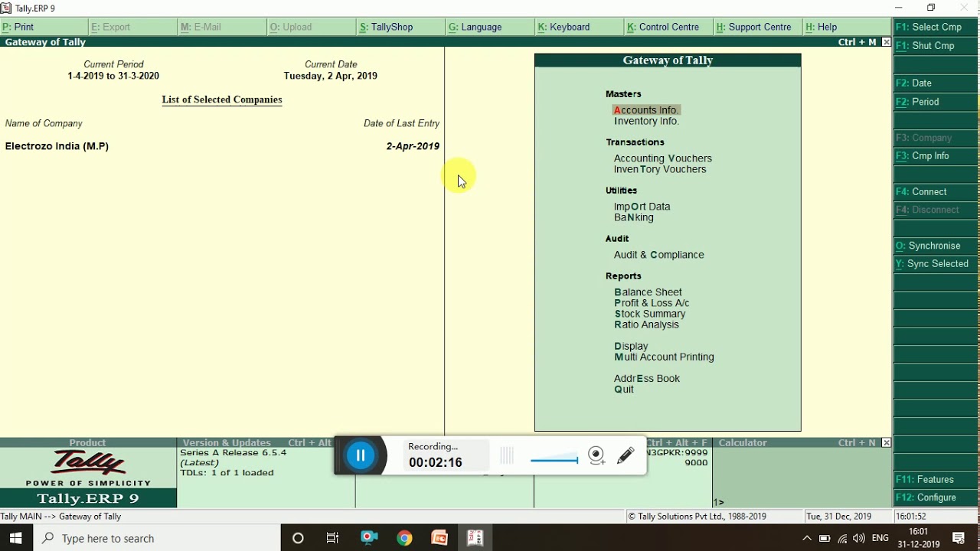Click the F2: Period button
980x551 pixels.
[936, 102]
